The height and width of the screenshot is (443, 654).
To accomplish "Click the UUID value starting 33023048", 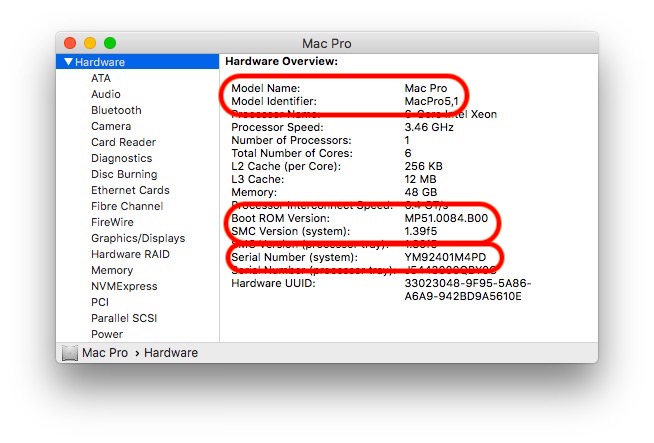I will [468, 290].
